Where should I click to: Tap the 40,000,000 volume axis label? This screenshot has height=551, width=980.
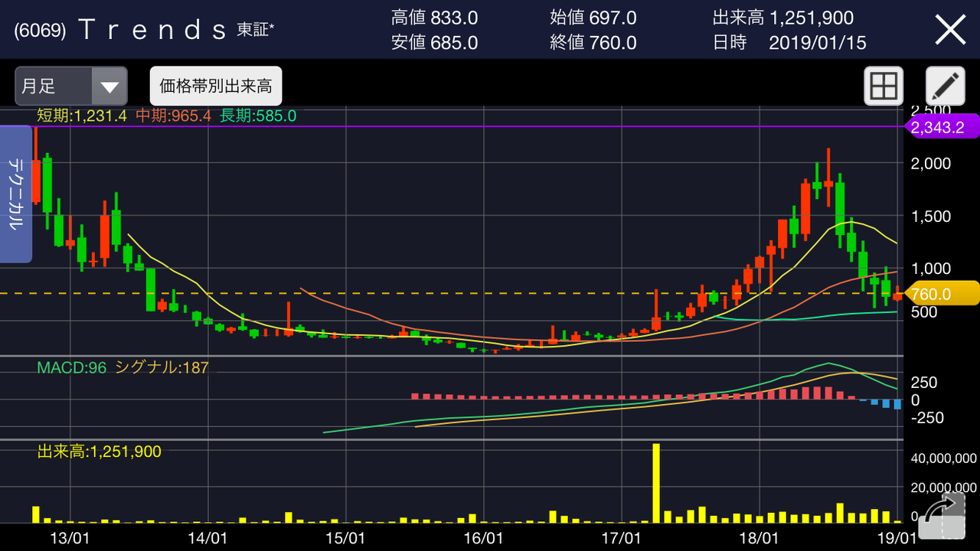pos(943,459)
